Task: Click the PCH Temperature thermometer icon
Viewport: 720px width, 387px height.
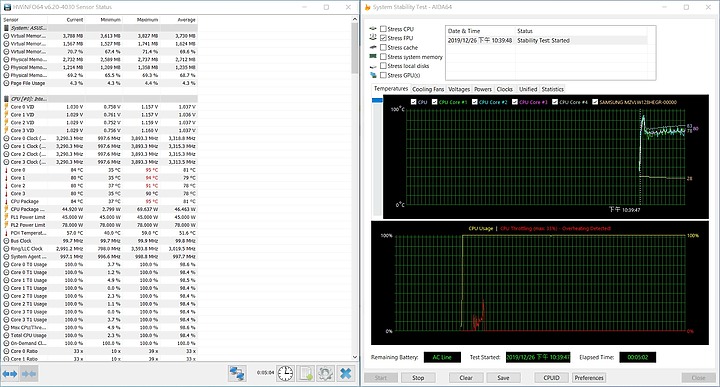Action: 6,233
